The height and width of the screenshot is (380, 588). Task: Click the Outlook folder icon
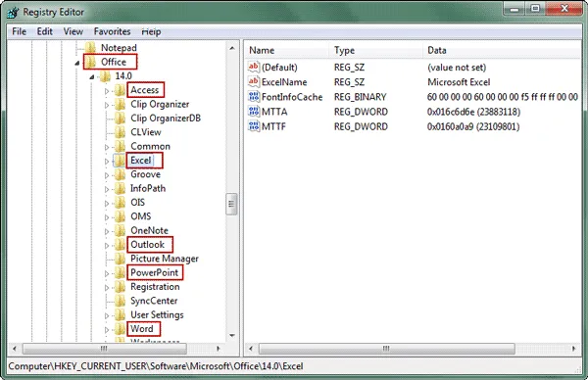(x=120, y=245)
